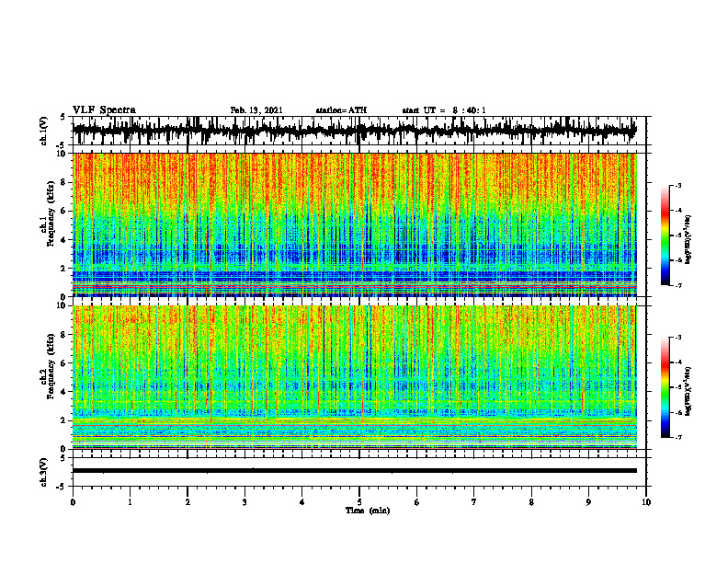
Task: Click the "-7" label on ch.2 color bar
Action: [678, 437]
